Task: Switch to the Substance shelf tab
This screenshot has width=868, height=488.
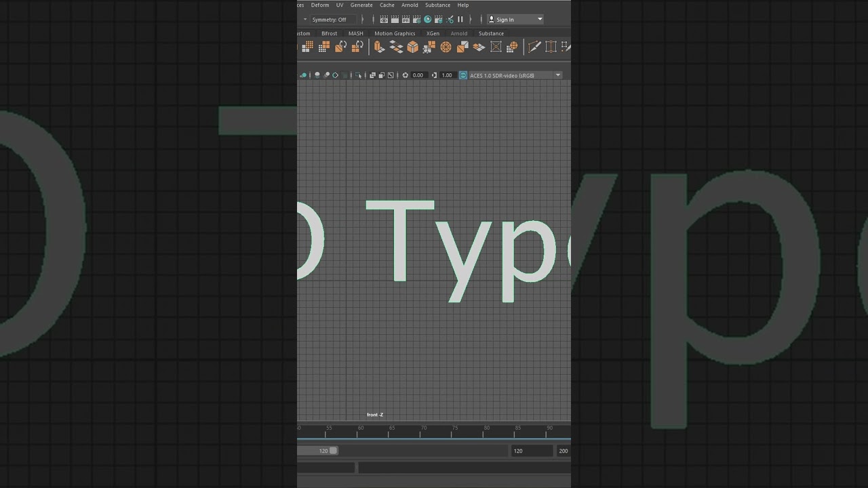Action: 491,33
